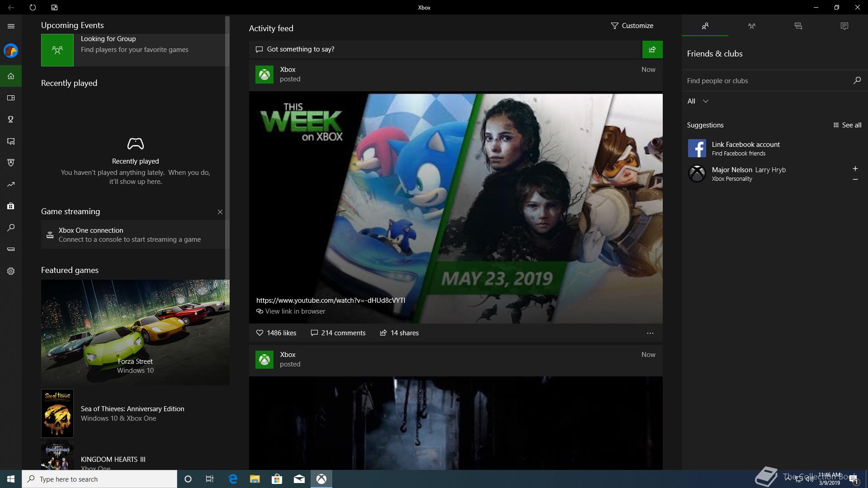Open Achievements trophy icon

coord(11,119)
